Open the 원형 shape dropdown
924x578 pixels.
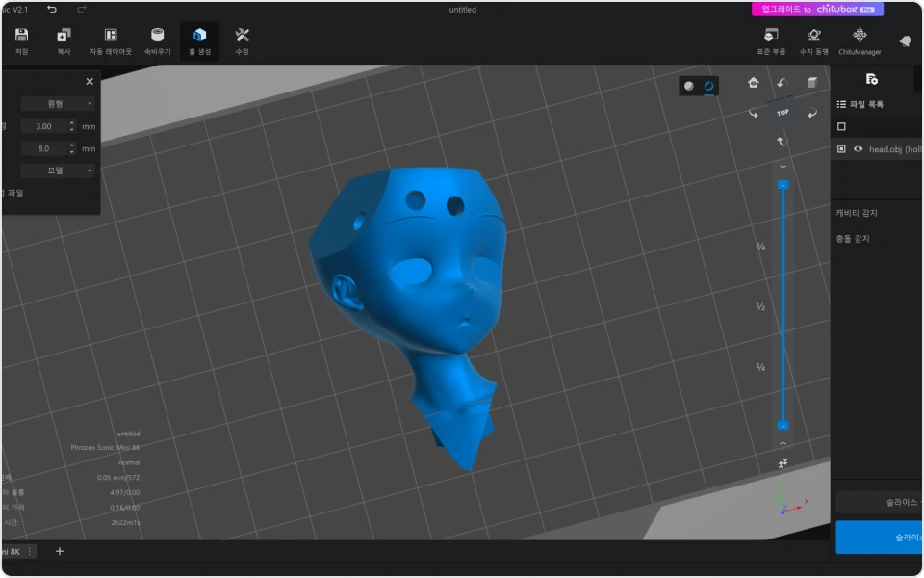pos(58,104)
